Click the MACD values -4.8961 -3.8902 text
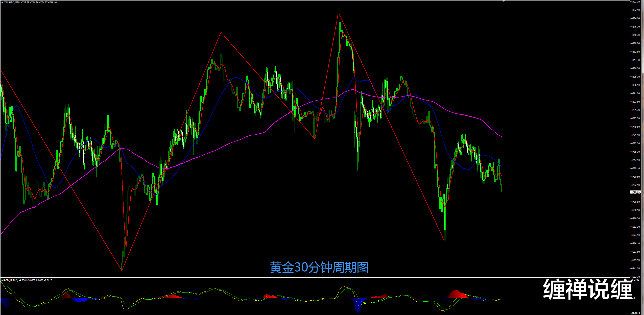Screen dimensions: 644x315 (28, 280)
